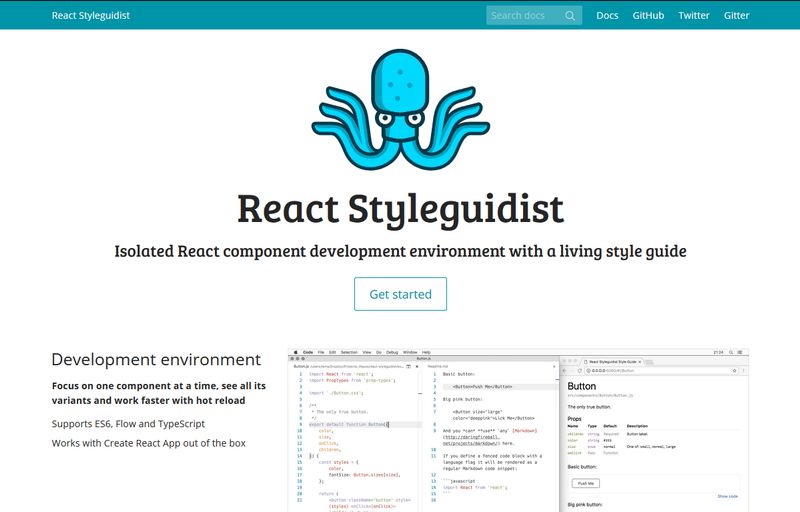Click the octopus mascot logo
This screenshot has width=800, height=512.
(x=400, y=105)
